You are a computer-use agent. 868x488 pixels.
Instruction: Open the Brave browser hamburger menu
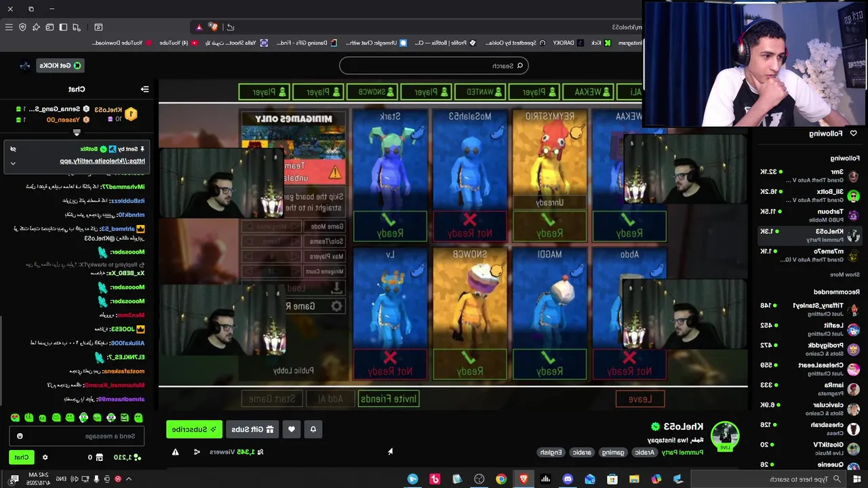point(9,27)
